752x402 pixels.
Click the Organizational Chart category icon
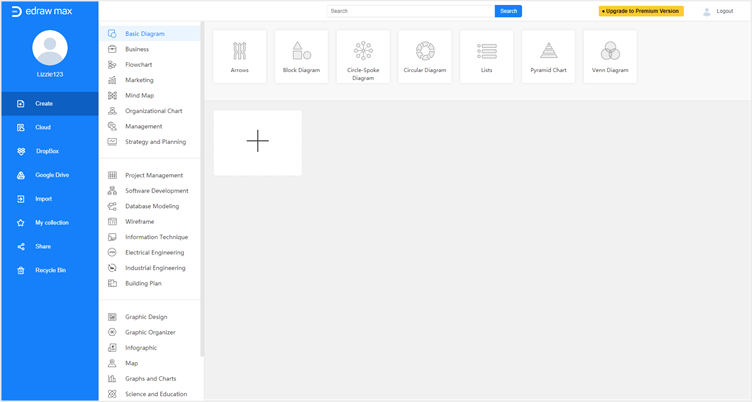tap(112, 111)
